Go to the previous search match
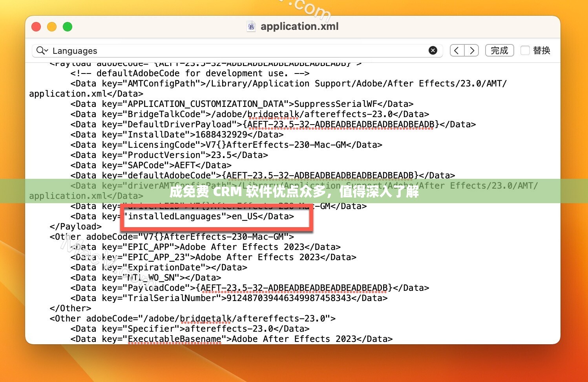The width and height of the screenshot is (588, 382). click(457, 50)
